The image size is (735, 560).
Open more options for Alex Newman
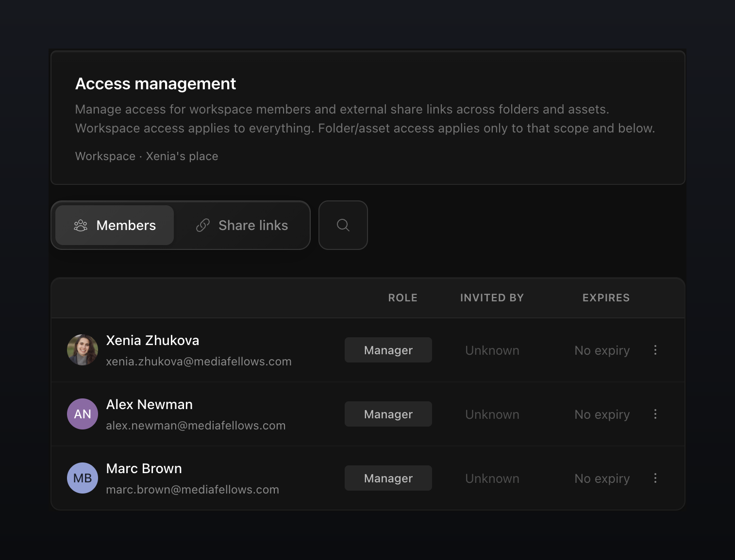coord(655,414)
